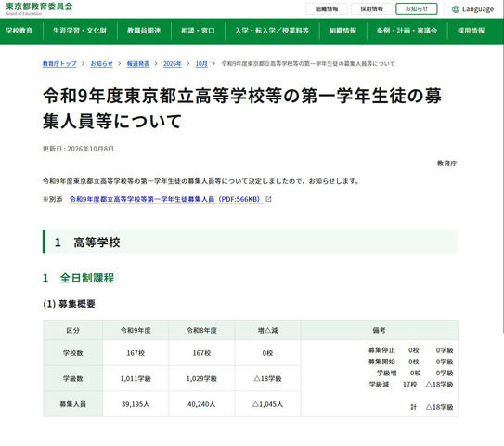Screen dimensions: 504x446
Task: Click the globe Language icon
Action: [455, 9]
